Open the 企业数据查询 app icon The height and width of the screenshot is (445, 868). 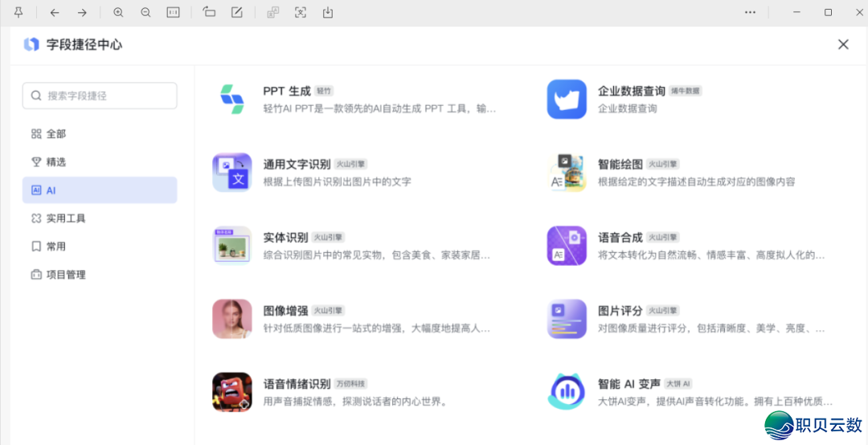tap(567, 99)
